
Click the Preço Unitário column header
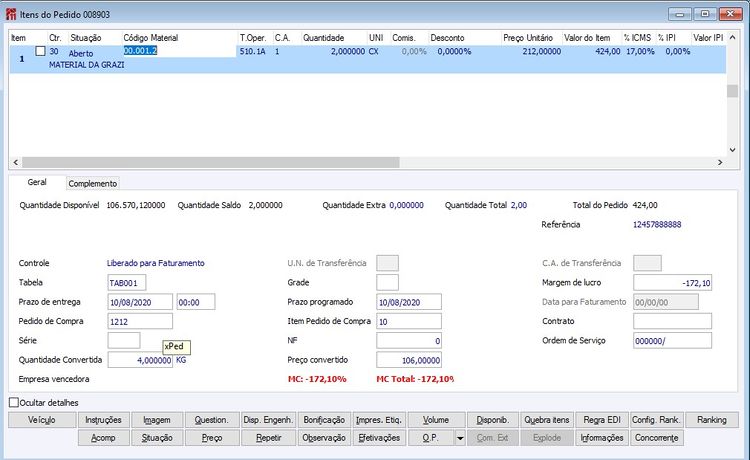click(528, 38)
